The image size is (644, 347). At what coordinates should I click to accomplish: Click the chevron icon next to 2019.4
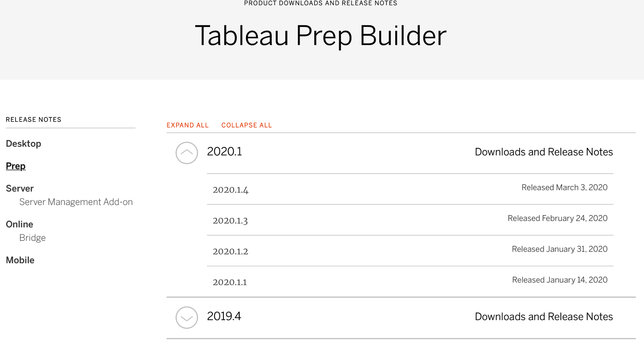(186, 318)
